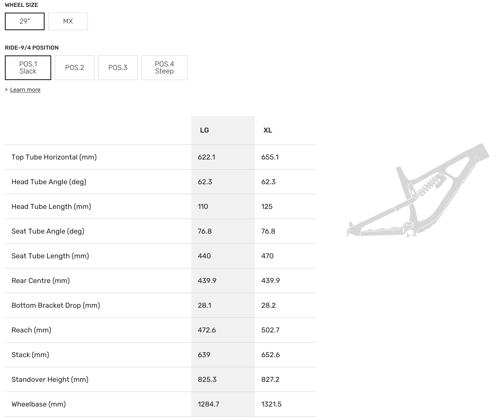Click the Head Tube Angle row label
The width and height of the screenshot is (504, 420).
(49, 182)
